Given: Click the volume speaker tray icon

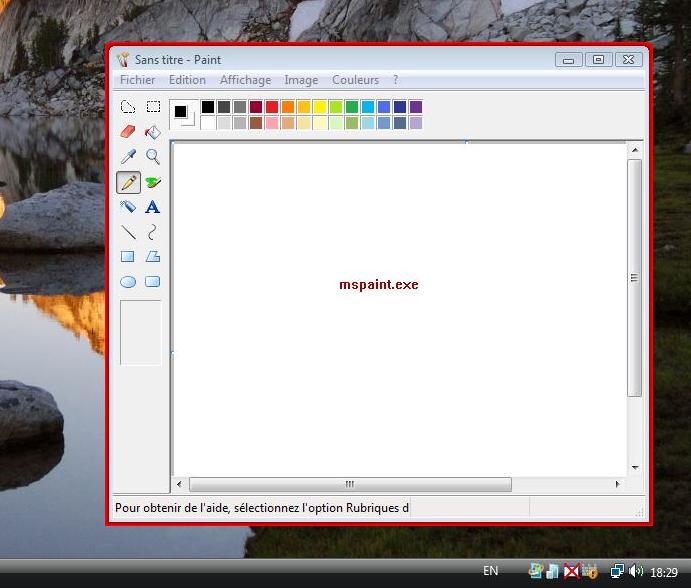Looking at the screenshot, I should [635, 571].
